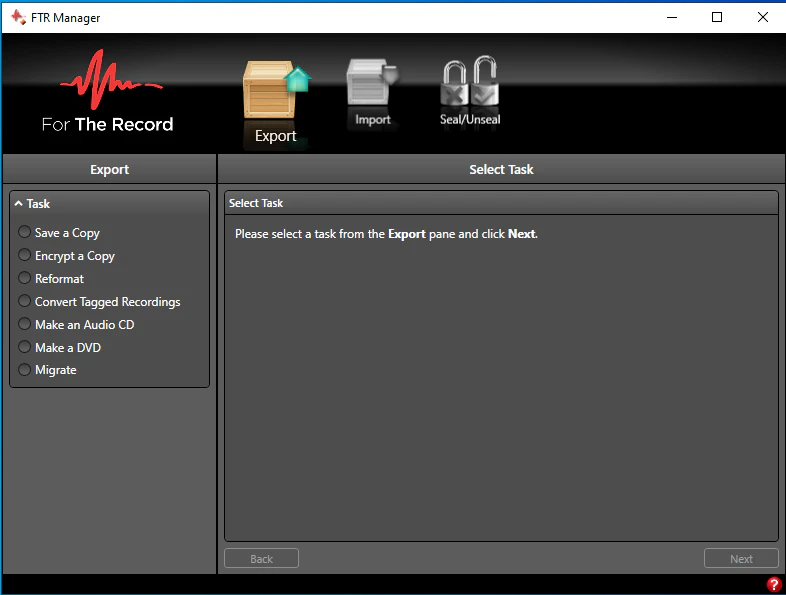
Task: Click the Back button
Action: (x=261, y=558)
